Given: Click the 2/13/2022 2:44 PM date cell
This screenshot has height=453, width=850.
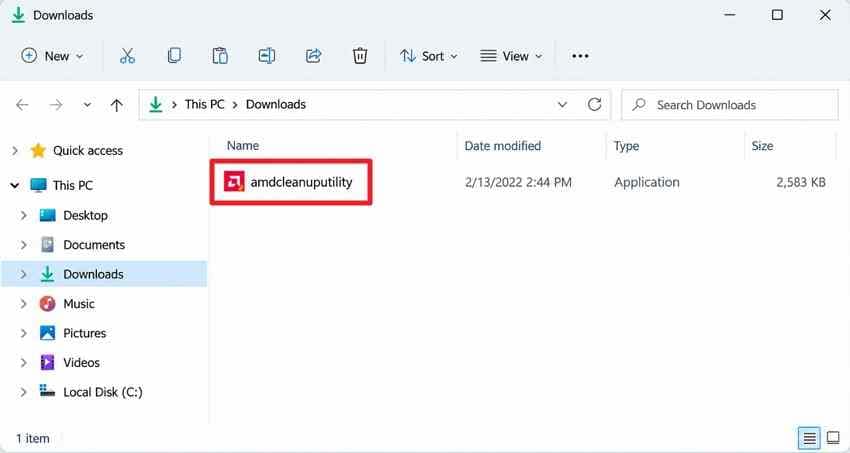Looking at the screenshot, I should tap(518, 182).
